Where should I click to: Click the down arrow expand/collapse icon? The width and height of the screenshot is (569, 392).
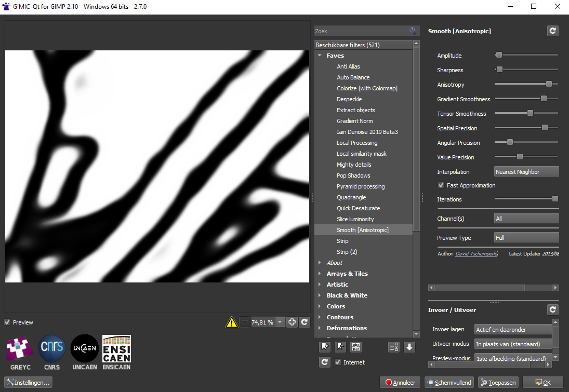point(409,347)
